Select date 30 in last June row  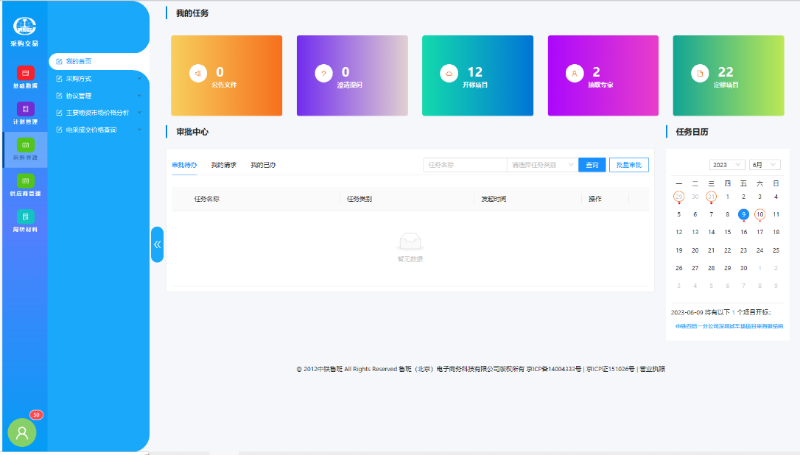pos(743,268)
